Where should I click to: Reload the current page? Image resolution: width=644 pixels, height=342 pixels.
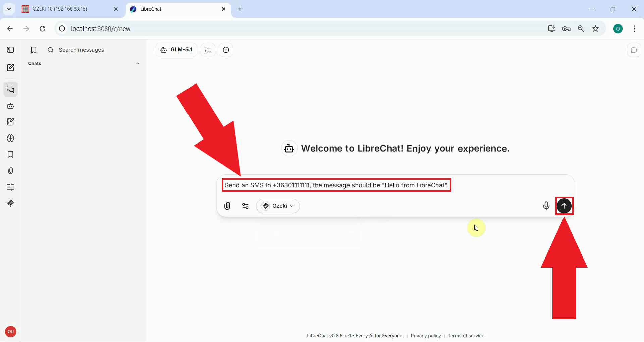pyautogui.click(x=43, y=29)
